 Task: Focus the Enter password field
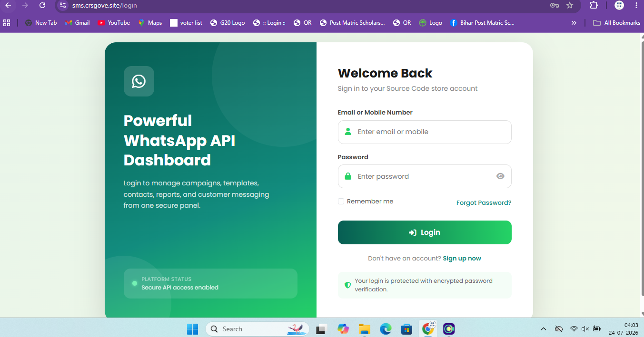(x=425, y=176)
